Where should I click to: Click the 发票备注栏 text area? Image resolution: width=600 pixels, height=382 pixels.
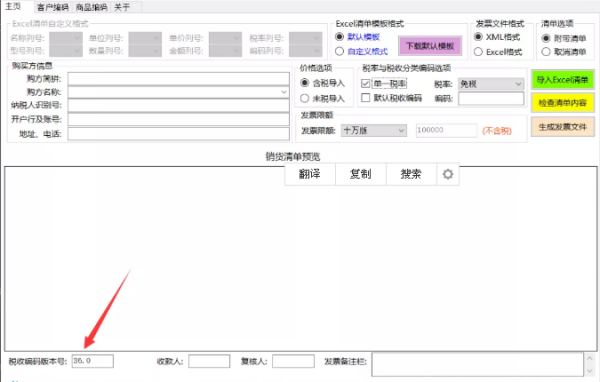477,364
